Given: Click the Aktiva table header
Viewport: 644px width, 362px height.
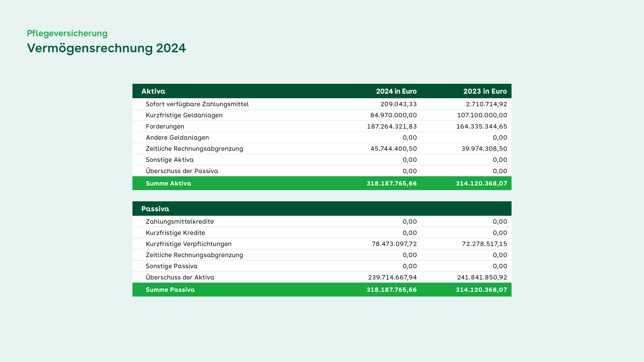Looking at the screenshot, I should tap(153, 91).
